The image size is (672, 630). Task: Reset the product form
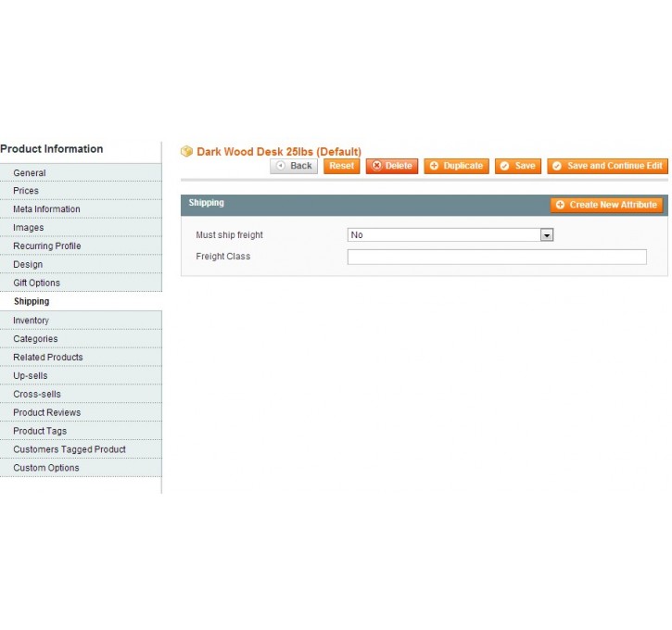342,166
